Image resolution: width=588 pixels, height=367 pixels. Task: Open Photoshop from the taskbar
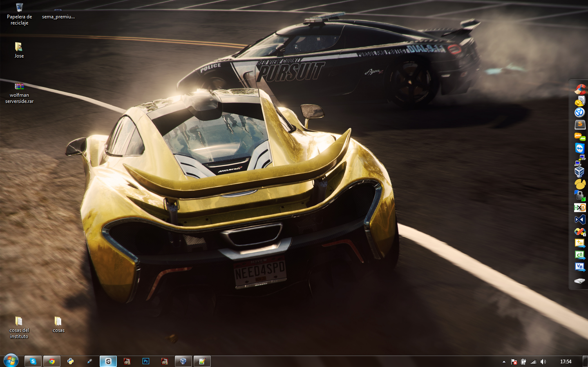(146, 361)
